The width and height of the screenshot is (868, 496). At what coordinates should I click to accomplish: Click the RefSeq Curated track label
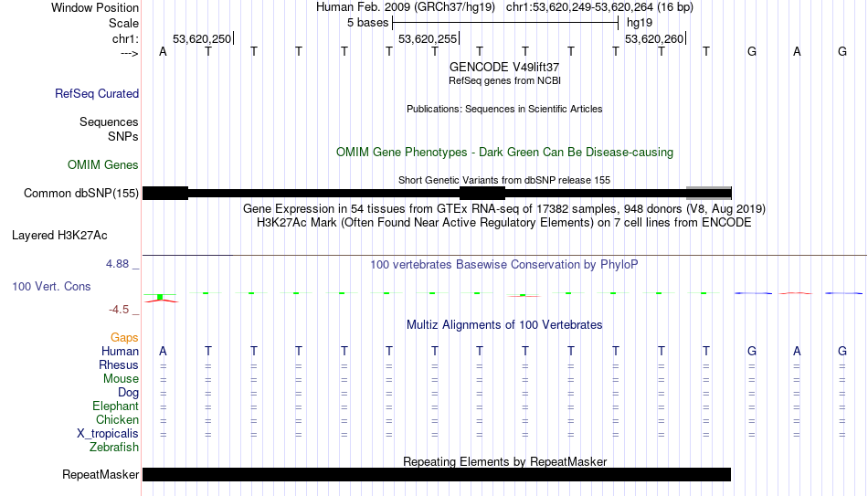pyautogui.click(x=97, y=93)
